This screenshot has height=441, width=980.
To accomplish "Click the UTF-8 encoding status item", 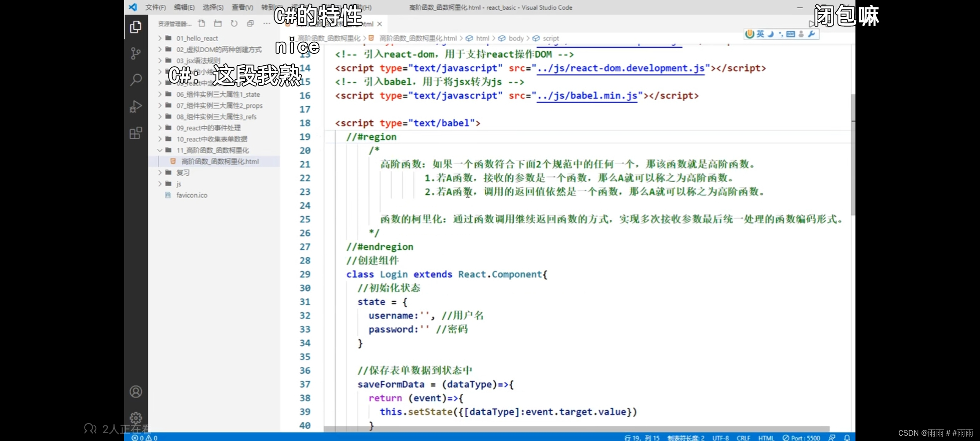I will (720, 438).
